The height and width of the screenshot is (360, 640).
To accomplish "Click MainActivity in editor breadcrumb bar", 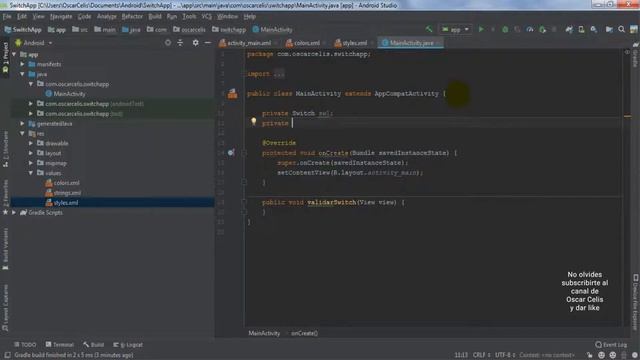I will click(264, 333).
